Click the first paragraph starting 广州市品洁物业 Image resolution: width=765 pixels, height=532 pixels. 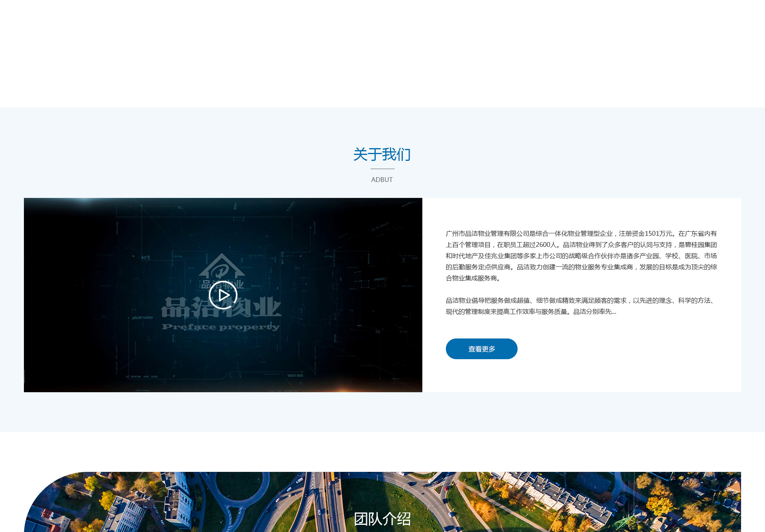[581, 256]
